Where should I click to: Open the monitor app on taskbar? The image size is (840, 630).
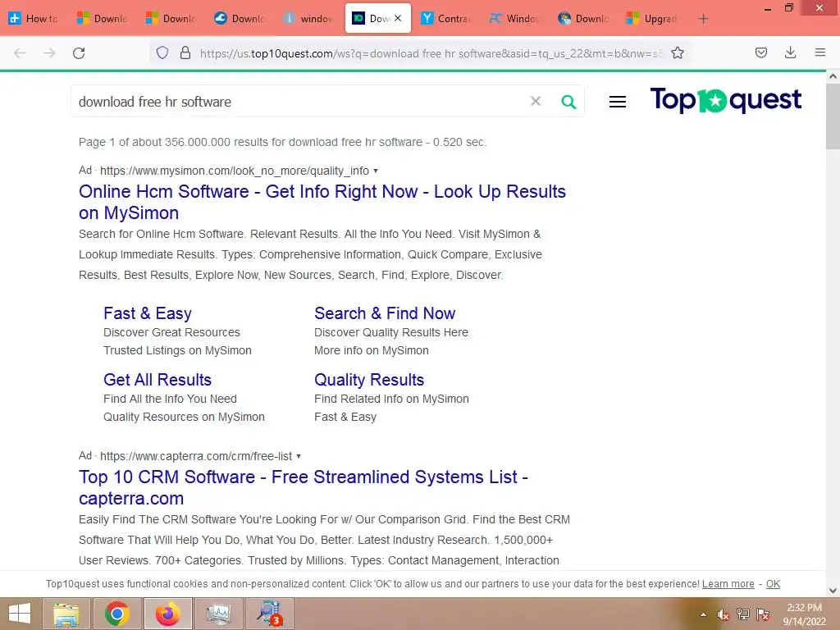tap(218, 614)
